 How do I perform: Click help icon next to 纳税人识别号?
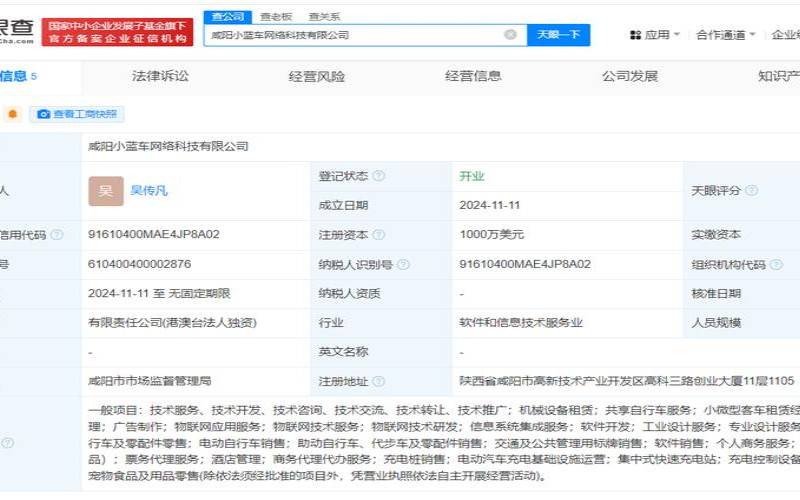pos(403,264)
